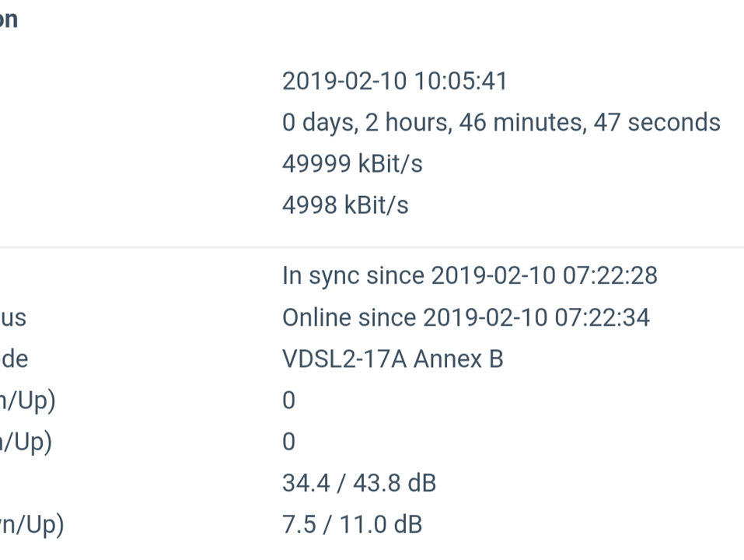This screenshot has width=744, height=560.
Task: Click the zero value directly below VDSL2-17A
Action: (x=288, y=401)
